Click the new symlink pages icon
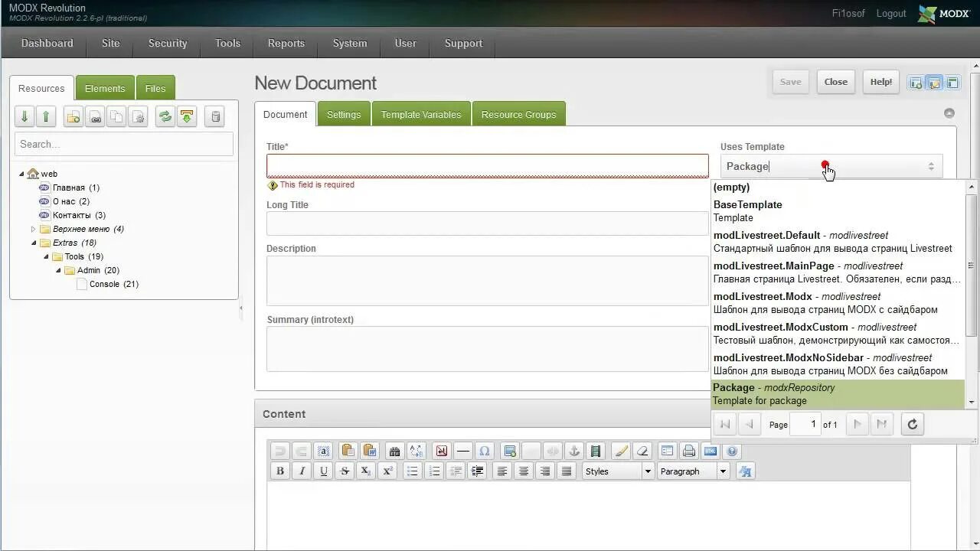The width and height of the screenshot is (980, 551). pyautogui.click(x=116, y=116)
